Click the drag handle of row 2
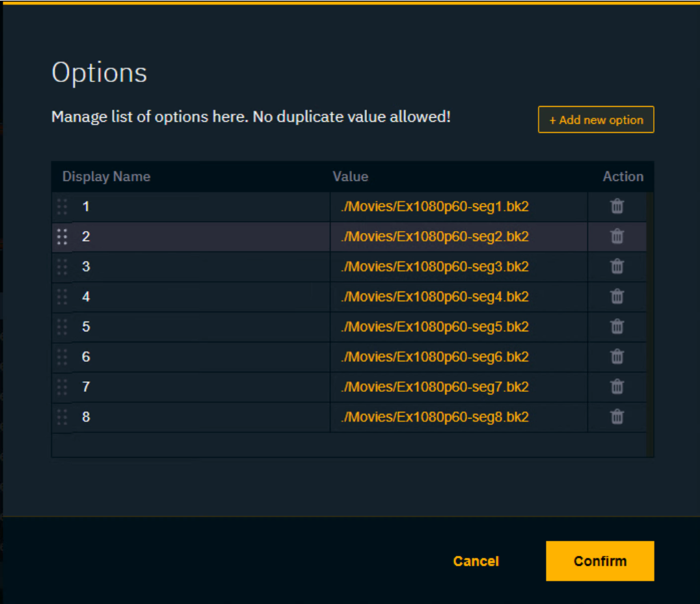 tap(62, 237)
